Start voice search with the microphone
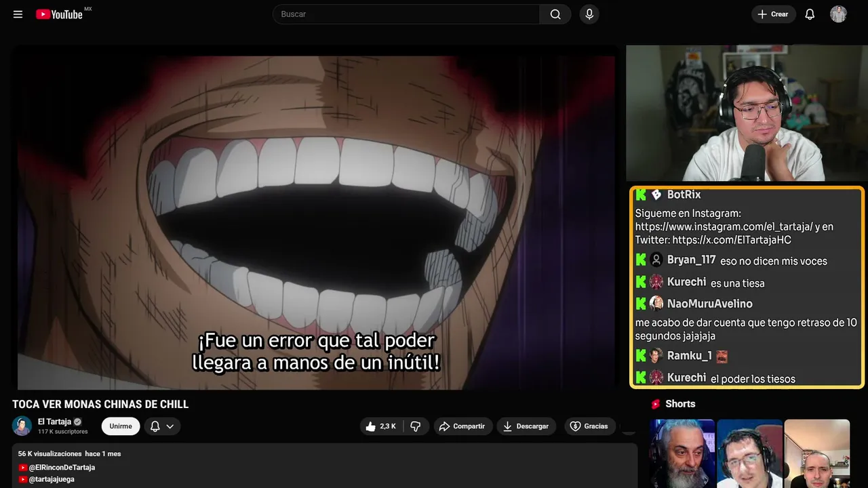The height and width of the screenshot is (488, 868). (589, 14)
